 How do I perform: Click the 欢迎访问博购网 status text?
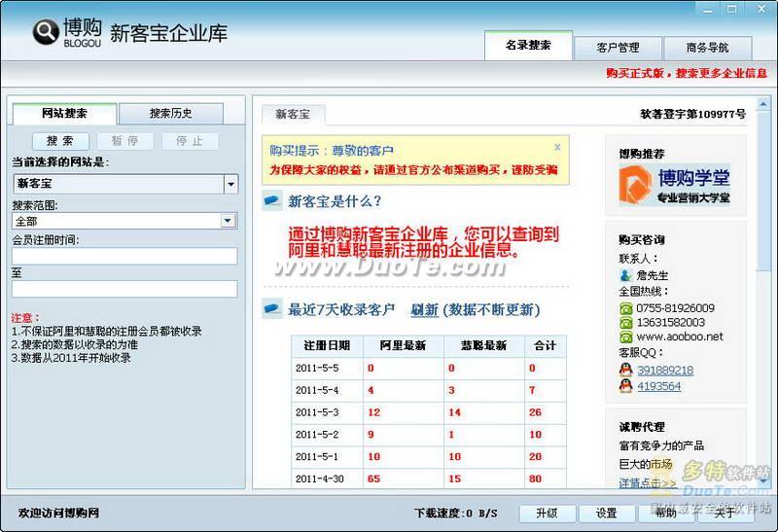[58, 514]
